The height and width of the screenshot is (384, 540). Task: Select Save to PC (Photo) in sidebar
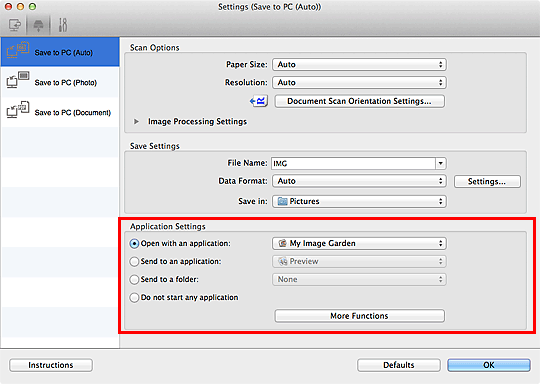click(60, 82)
